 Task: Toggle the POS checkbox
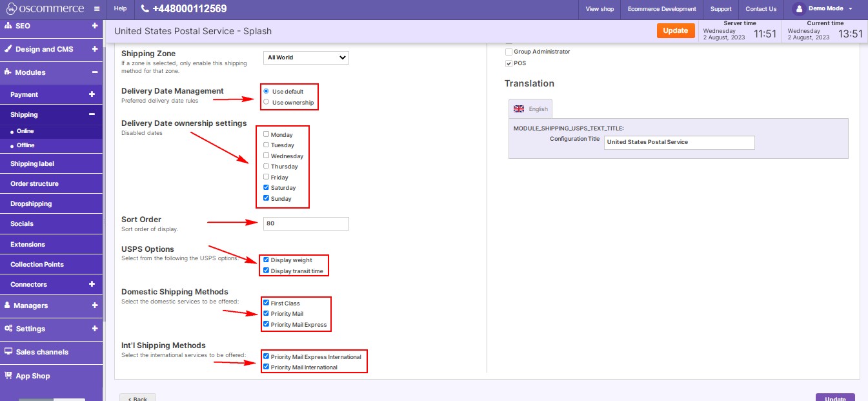(509, 63)
